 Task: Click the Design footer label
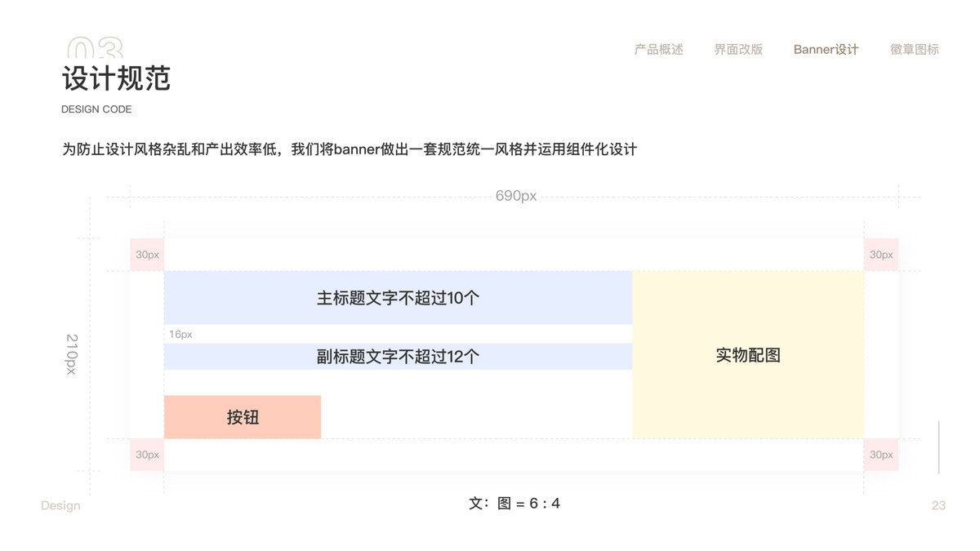[x=60, y=506]
